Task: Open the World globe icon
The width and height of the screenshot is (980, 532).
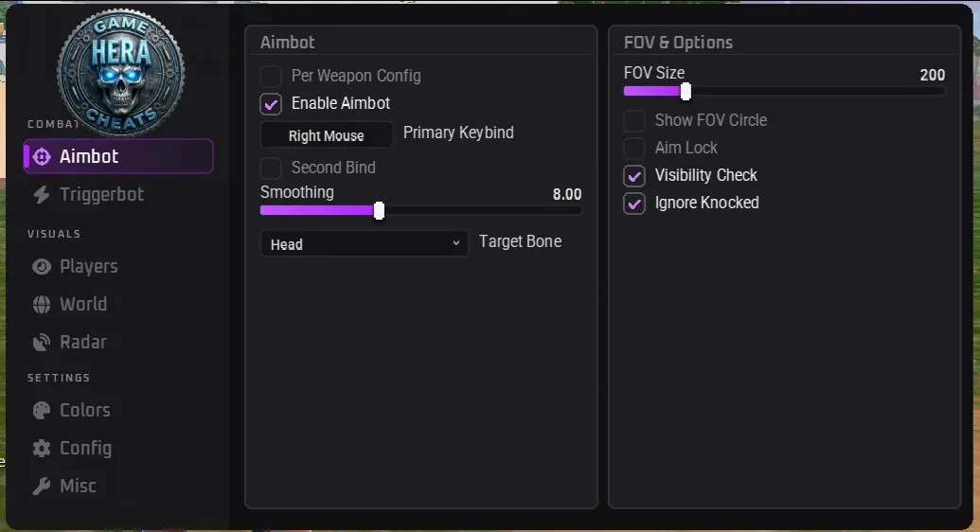Action: [42, 305]
